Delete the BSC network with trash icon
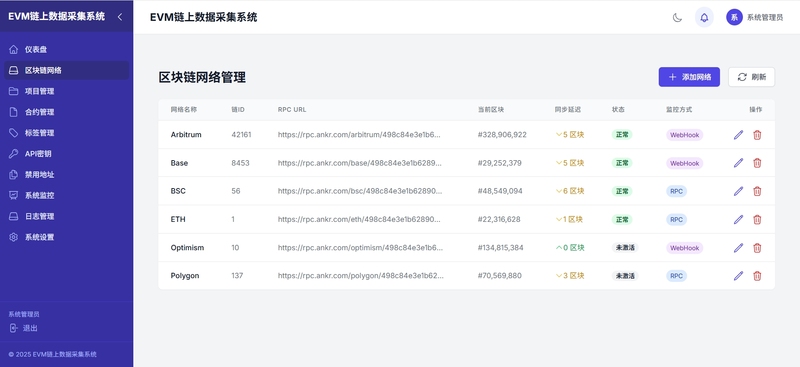 pyautogui.click(x=757, y=191)
